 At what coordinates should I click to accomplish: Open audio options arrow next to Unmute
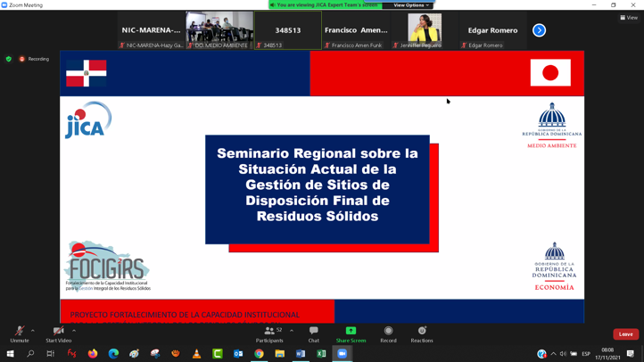[x=33, y=331]
